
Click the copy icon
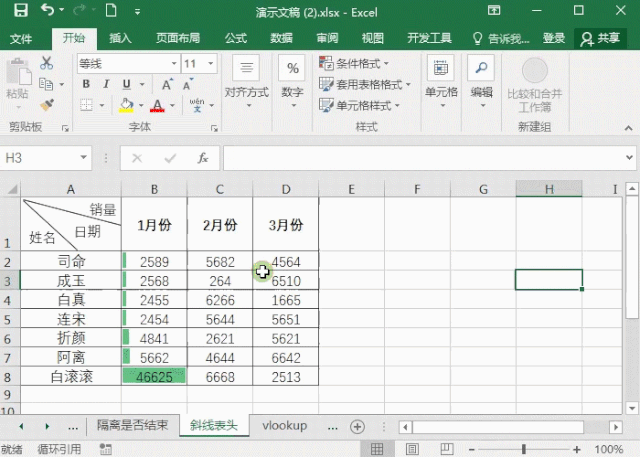[x=46, y=84]
